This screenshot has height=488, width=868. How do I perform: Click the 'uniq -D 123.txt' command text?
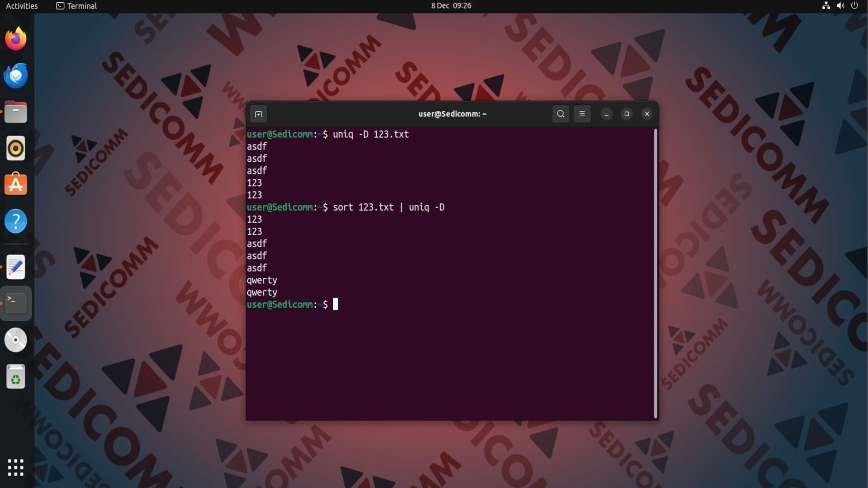point(371,134)
